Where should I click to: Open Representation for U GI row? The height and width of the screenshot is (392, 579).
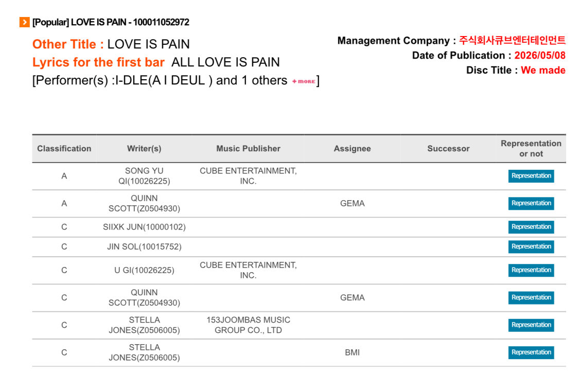pos(531,270)
